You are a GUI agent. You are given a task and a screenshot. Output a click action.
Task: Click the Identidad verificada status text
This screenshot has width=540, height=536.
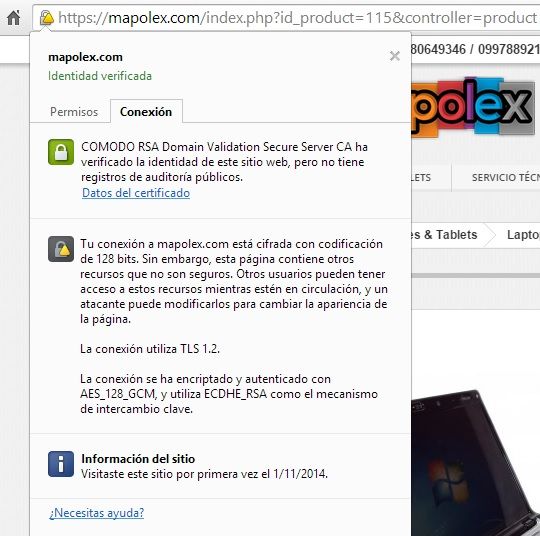(100, 76)
